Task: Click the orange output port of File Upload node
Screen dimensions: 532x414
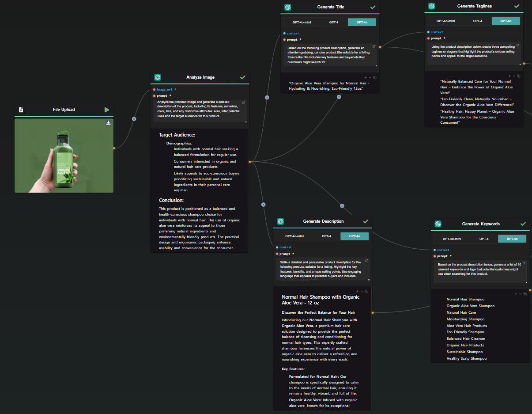Action: pyautogui.click(x=114, y=148)
